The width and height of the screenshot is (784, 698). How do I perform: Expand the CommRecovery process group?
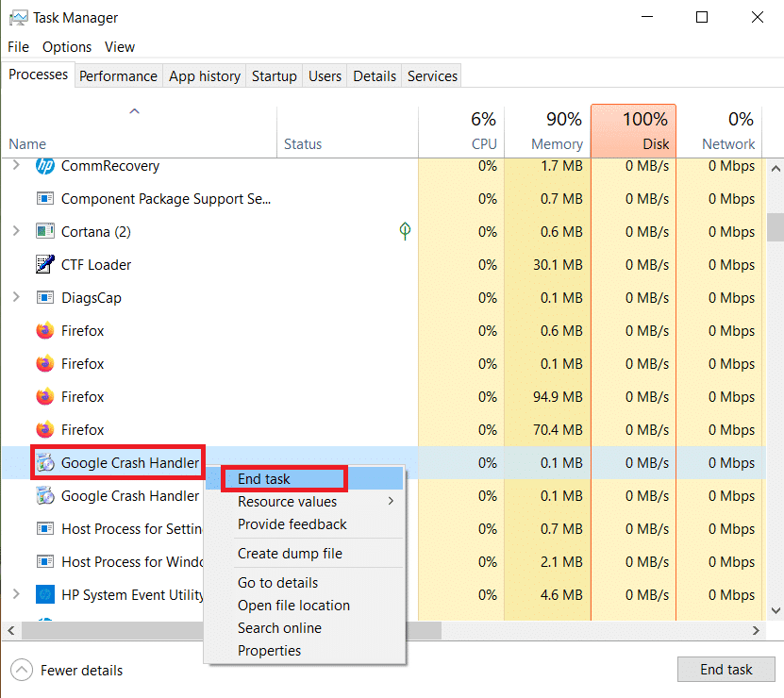point(16,166)
